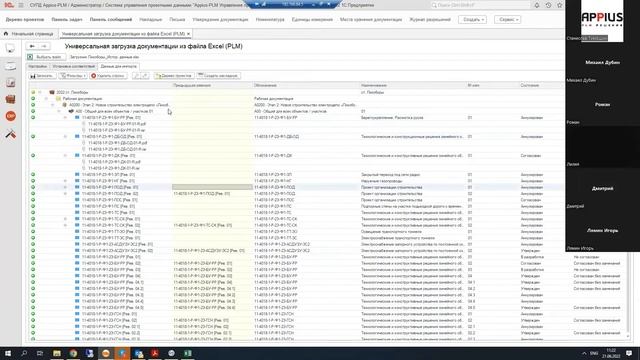Image resolution: width=640 pixels, height=360 pixels.
Task: Click the second left sidebar icon
Action: click(11, 66)
